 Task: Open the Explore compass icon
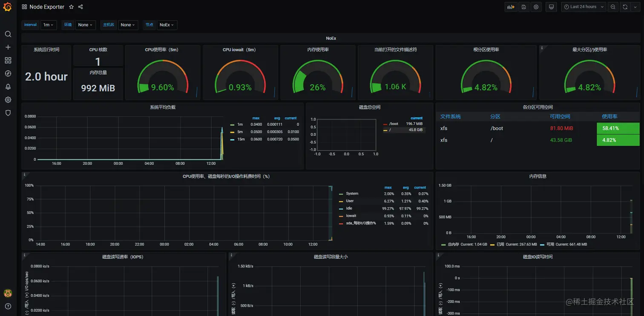(x=8, y=74)
